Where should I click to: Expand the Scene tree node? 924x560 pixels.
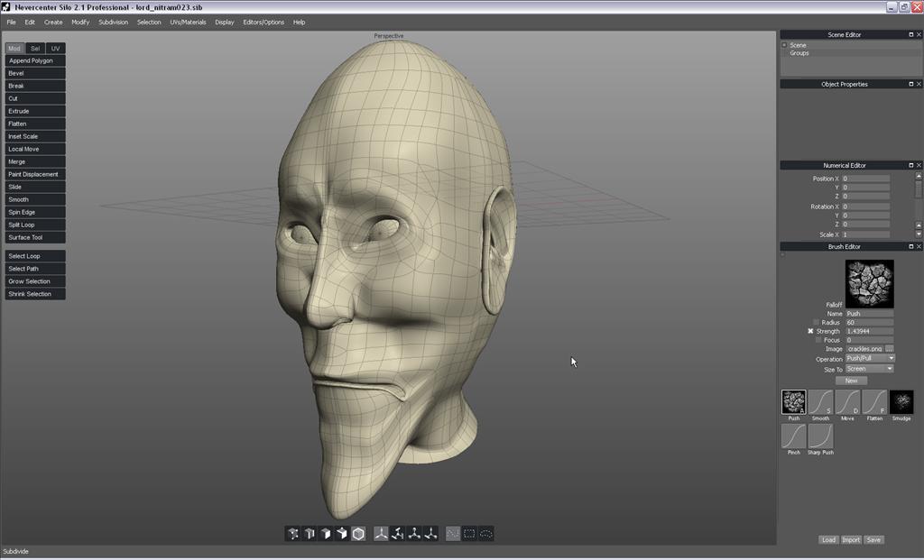coord(784,45)
